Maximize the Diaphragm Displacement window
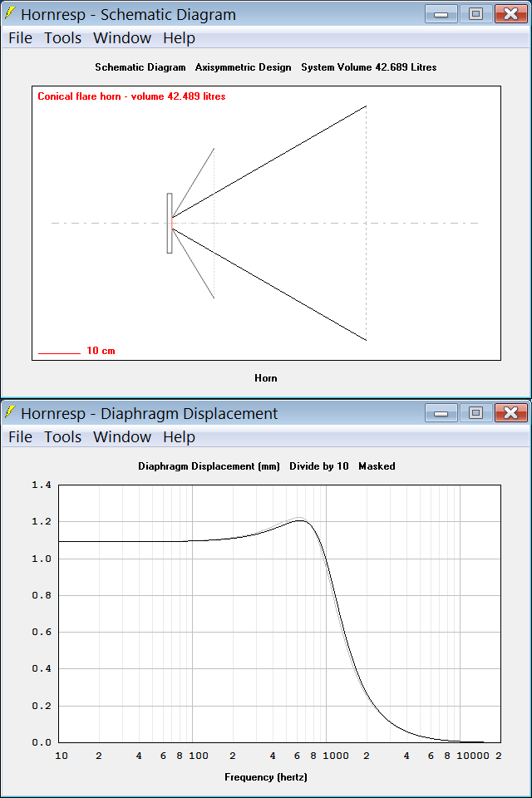Screen dimensions: 532x798 tap(476, 413)
